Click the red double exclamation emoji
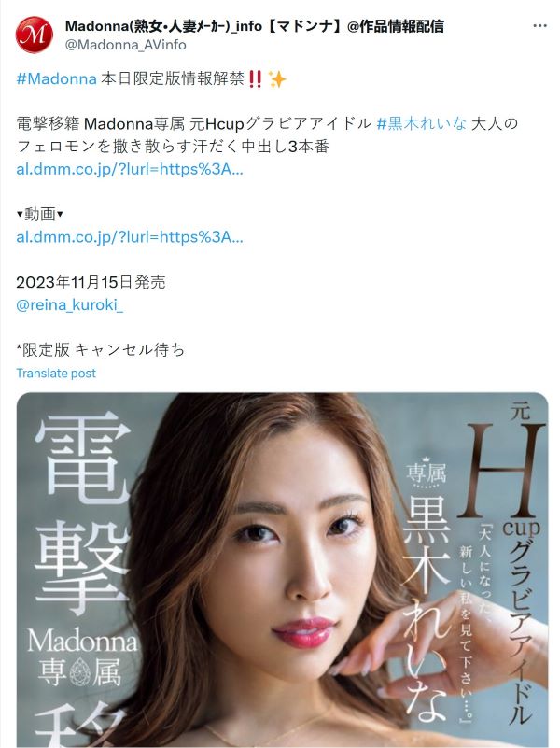 (256, 79)
